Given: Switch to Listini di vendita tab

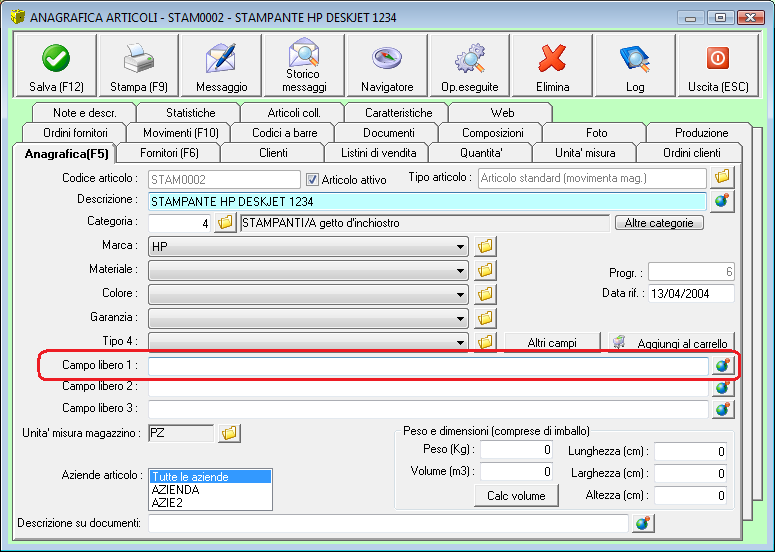Looking at the screenshot, I should [x=378, y=153].
